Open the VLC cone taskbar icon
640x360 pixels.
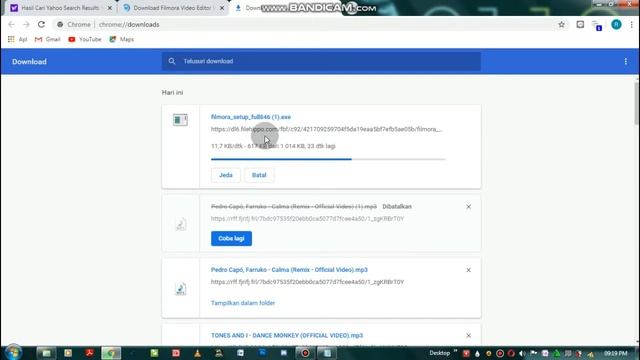coord(198,353)
